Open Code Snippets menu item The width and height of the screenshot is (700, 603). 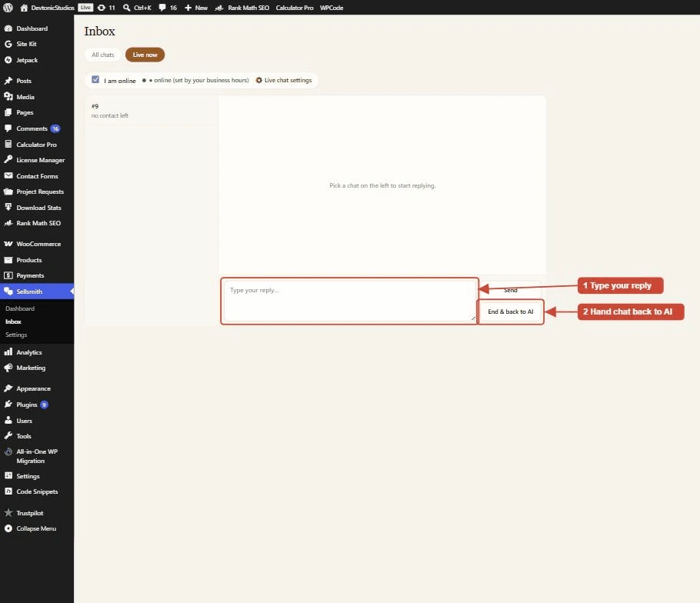[37, 491]
